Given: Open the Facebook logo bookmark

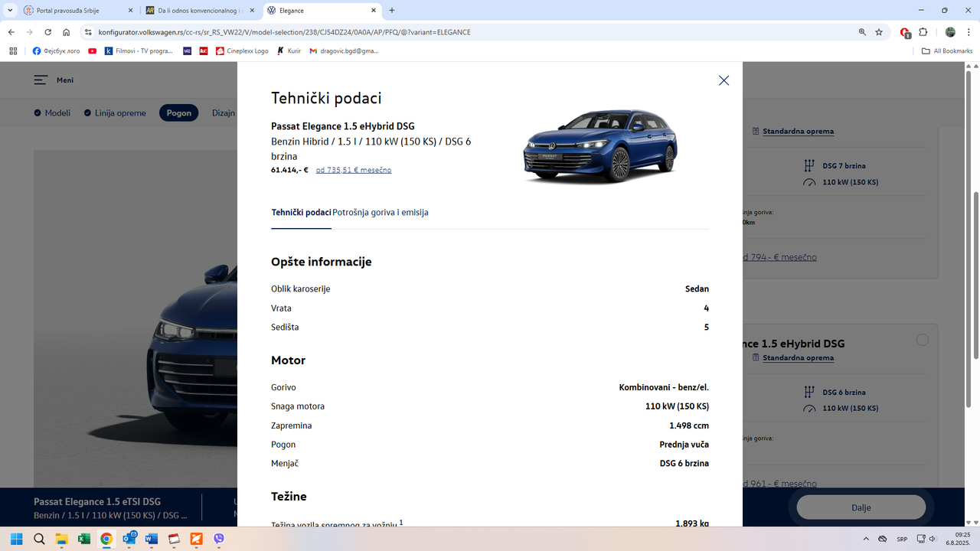Looking at the screenshot, I should [x=57, y=51].
